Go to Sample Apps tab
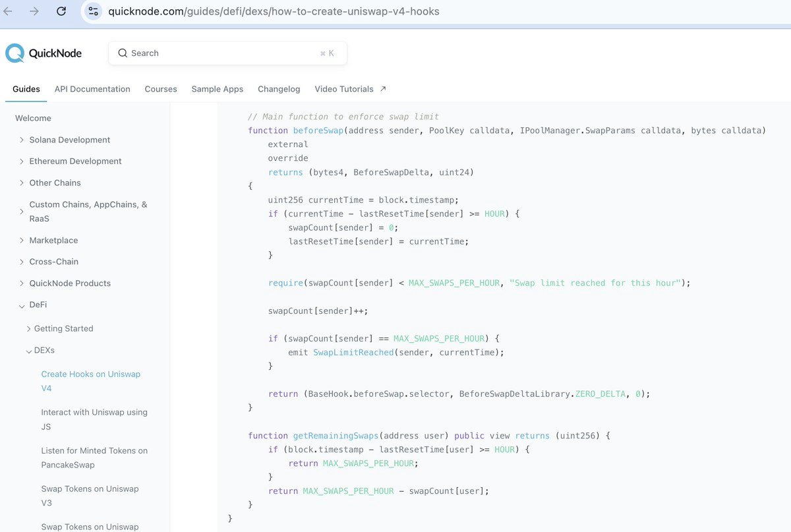 (218, 89)
